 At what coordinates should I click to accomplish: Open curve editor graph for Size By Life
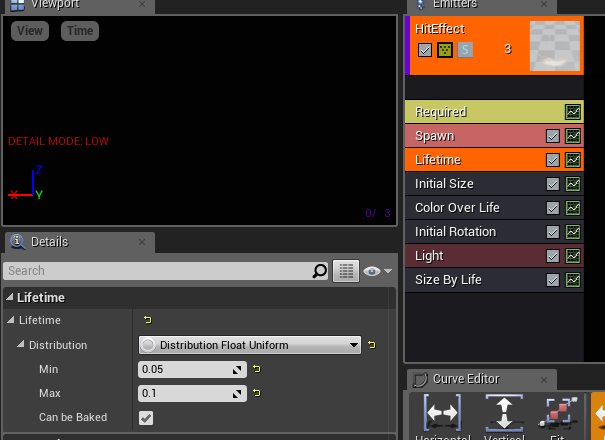click(573, 280)
